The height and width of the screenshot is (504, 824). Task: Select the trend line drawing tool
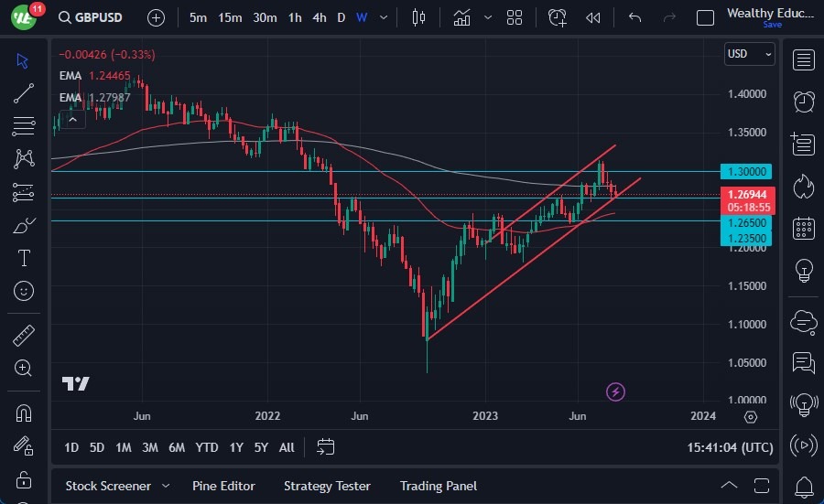(24, 93)
